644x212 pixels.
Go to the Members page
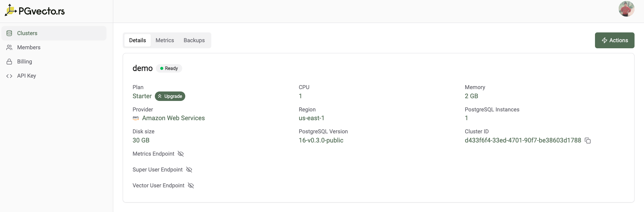click(29, 47)
